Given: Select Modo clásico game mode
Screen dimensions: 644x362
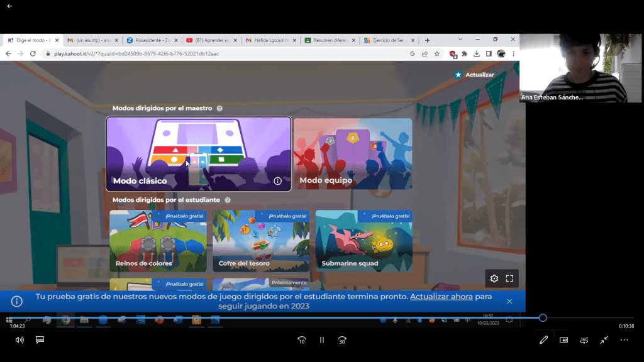Looking at the screenshot, I should tap(198, 154).
